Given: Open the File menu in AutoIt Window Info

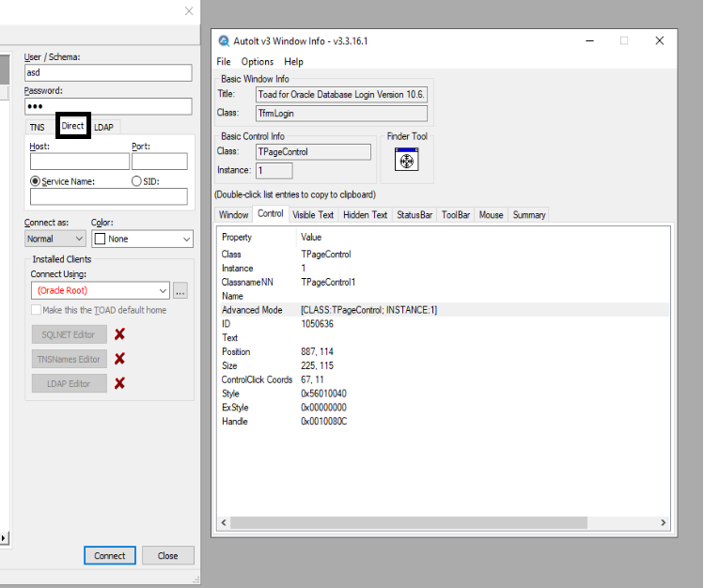Looking at the screenshot, I should click(x=224, y=61).
